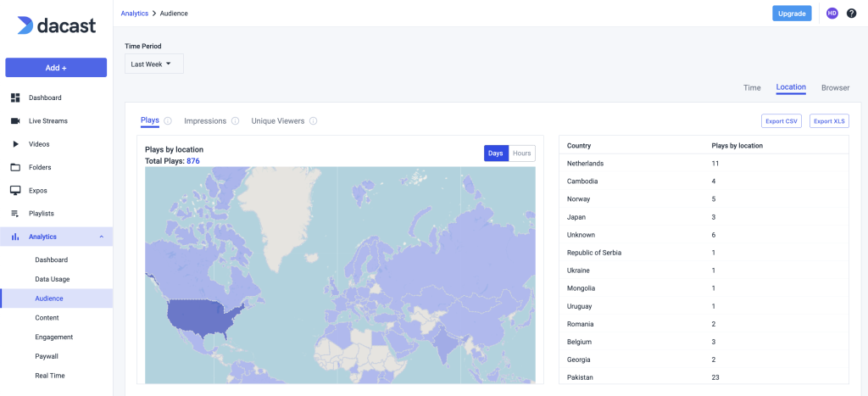Select the Unique Viewers tab
The width and height of the screenshot is (868, 396).
pyautogui.click(x=277, y=121)
